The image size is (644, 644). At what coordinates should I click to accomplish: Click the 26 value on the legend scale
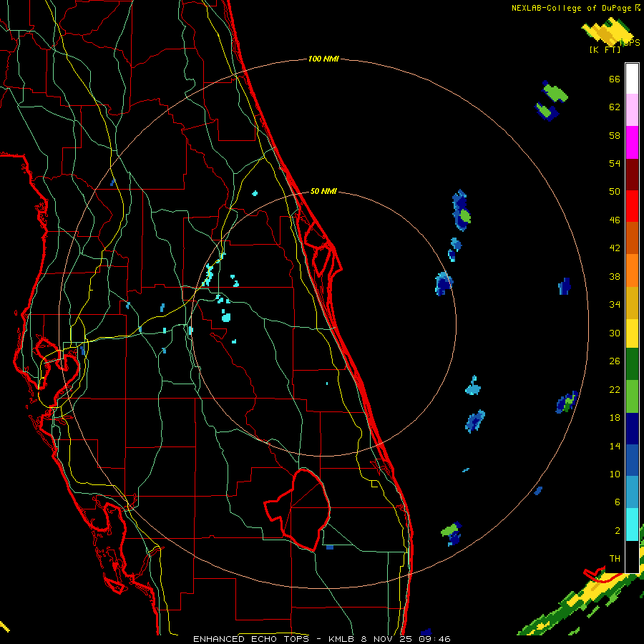pos(615,361)
